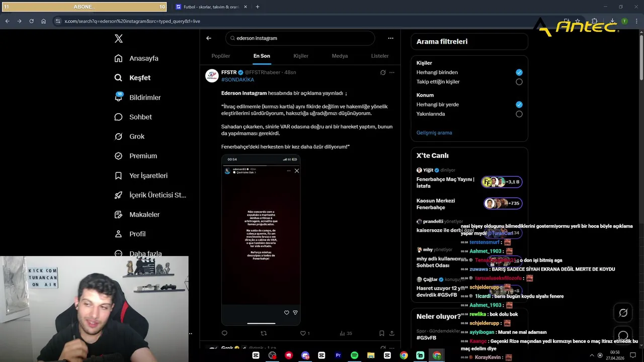
Task: Select Kişiler 'Herhangi birinden' radio option
Action: 519,72
